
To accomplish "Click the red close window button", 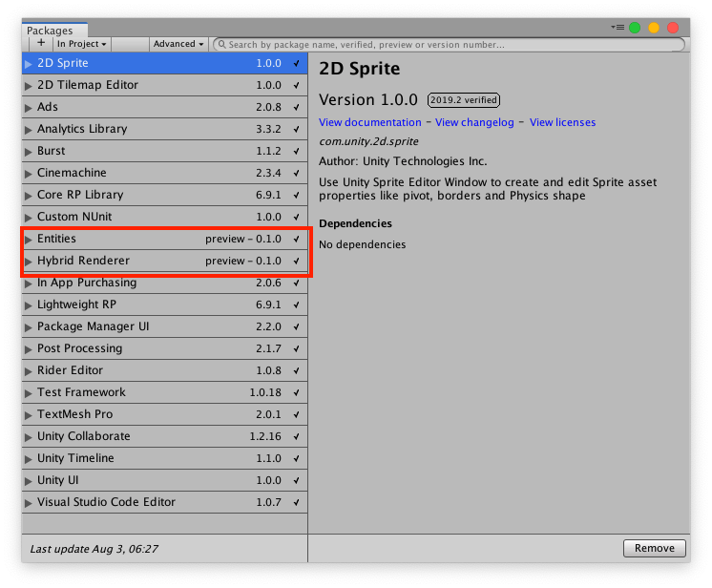I will click(673, 28).
